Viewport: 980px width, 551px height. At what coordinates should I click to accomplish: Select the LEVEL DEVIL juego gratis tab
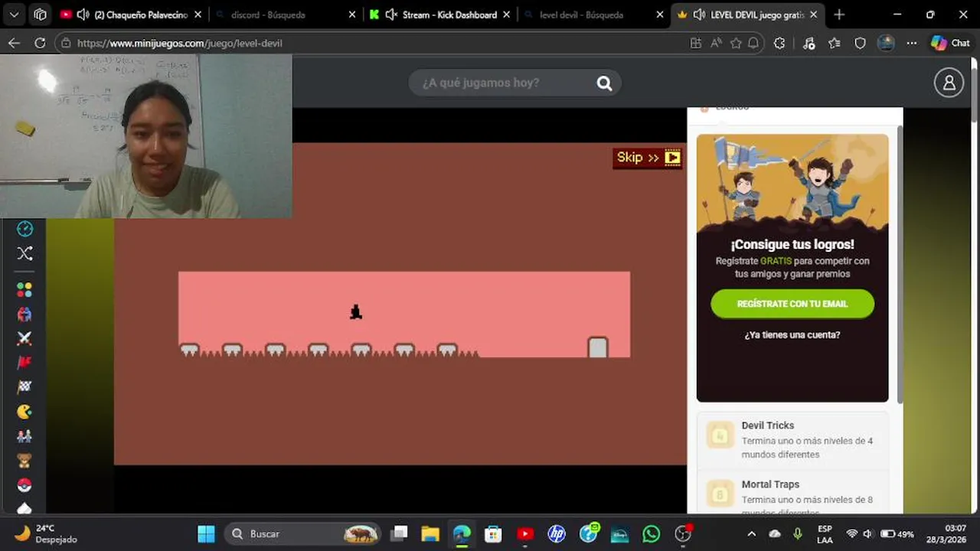click(746, 15)
